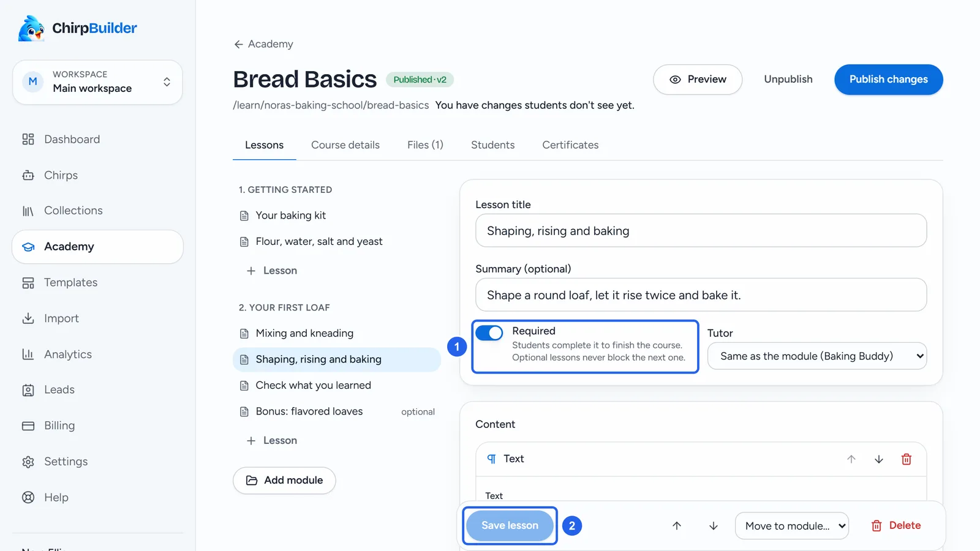Select the Mixing and kneading lesson

click(337, 334)
